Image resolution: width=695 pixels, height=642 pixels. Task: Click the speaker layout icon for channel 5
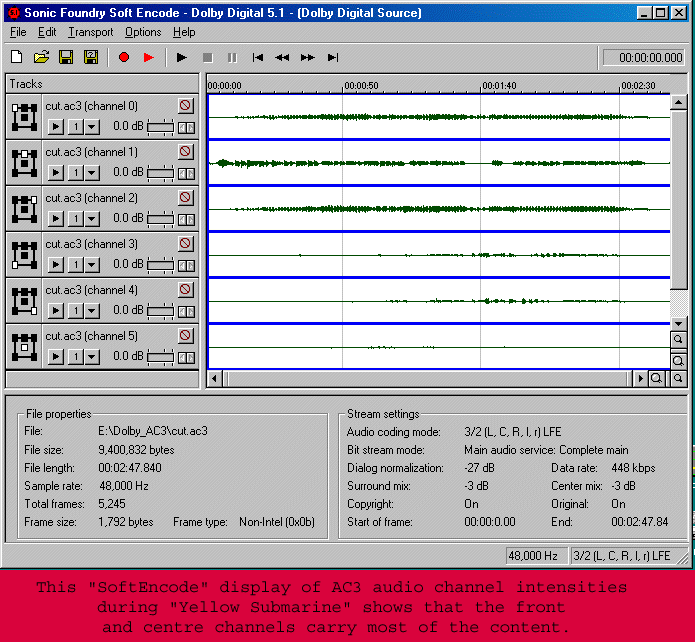(x=24, y=347)
